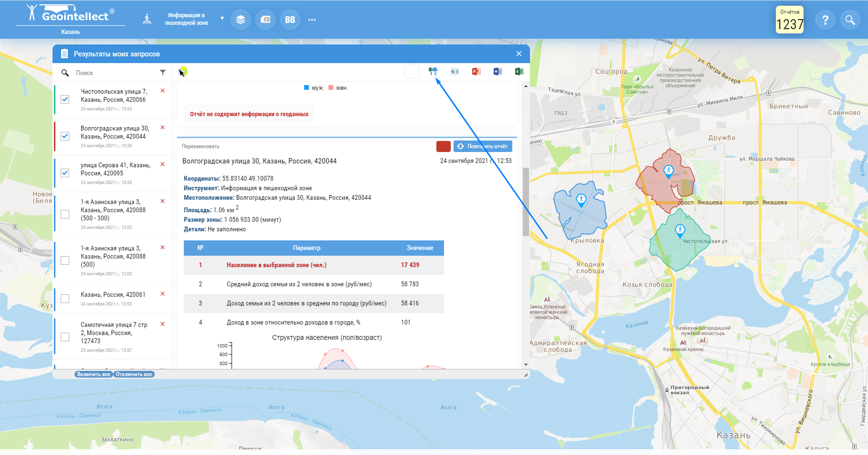
Task: Delete Волгоградская улица 30 report entry
Action: pos(163,128)
